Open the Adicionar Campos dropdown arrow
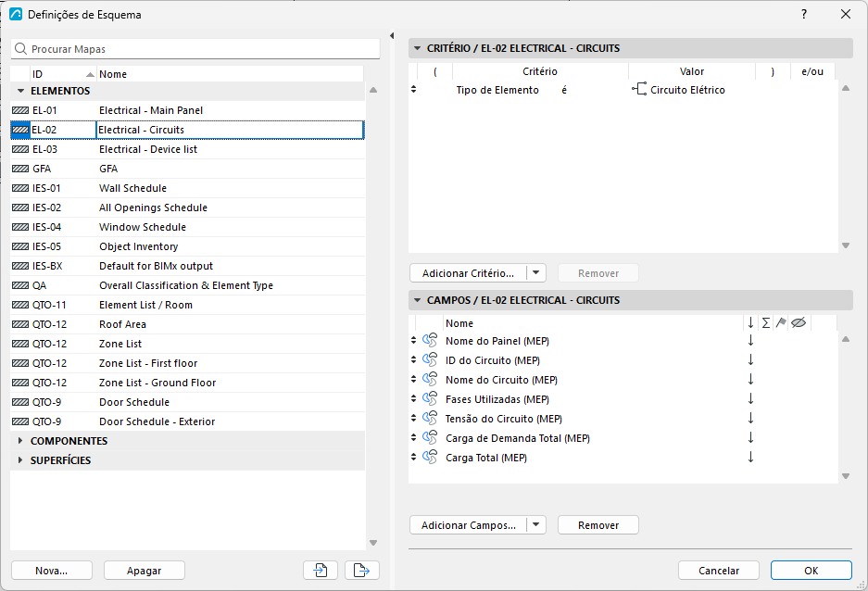The width and height of the screenshot is (868, 591). [x=535, y=524]
